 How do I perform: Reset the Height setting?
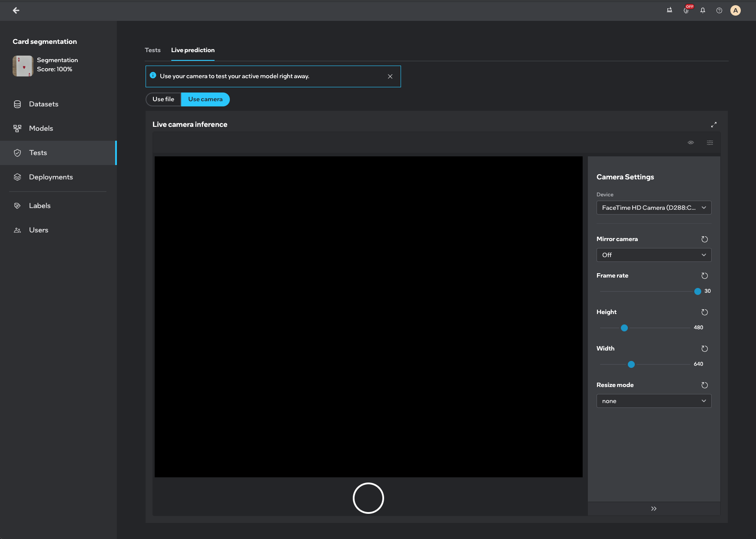(705, 312)
